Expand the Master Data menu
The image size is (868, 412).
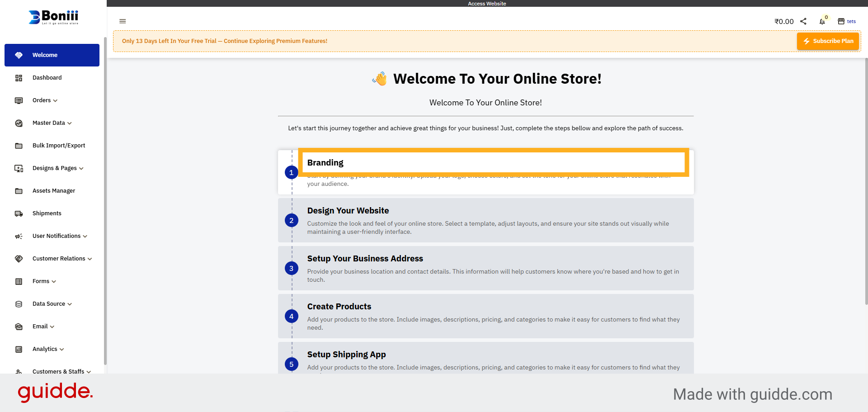[x=69, y=123]
